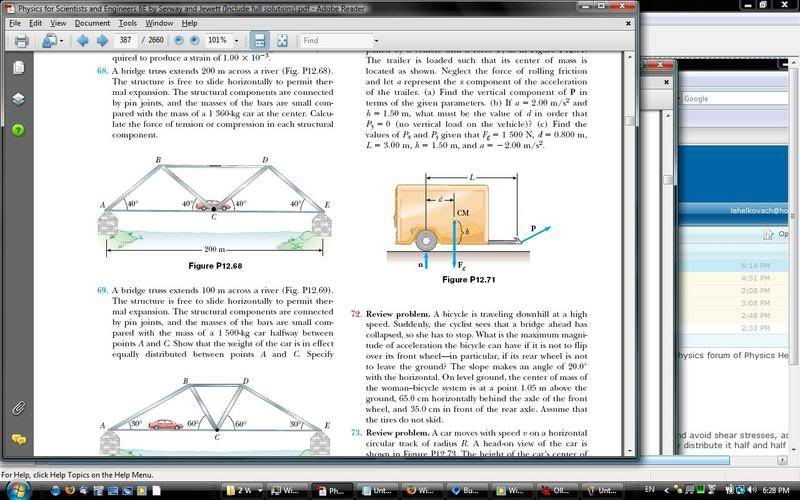Viewport: 800px width, 500px height.
Task: Open the Document menu
Action: pos(92,22)
